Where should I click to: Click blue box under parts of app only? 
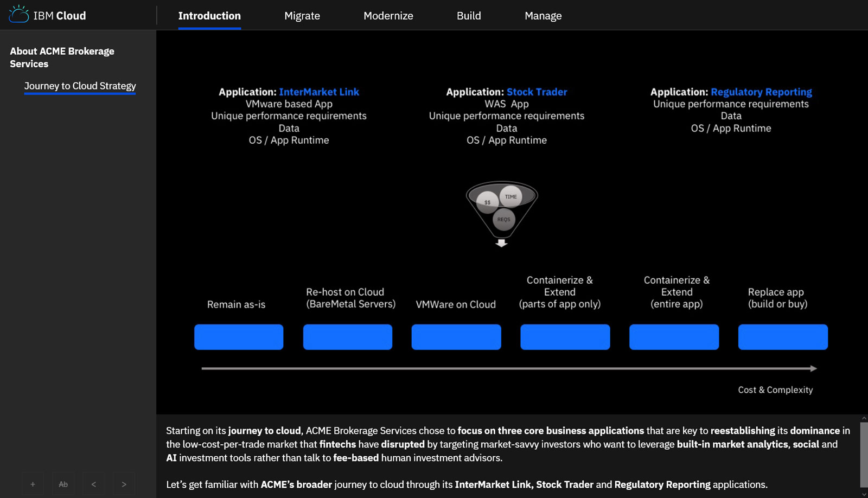click(565, 337)
